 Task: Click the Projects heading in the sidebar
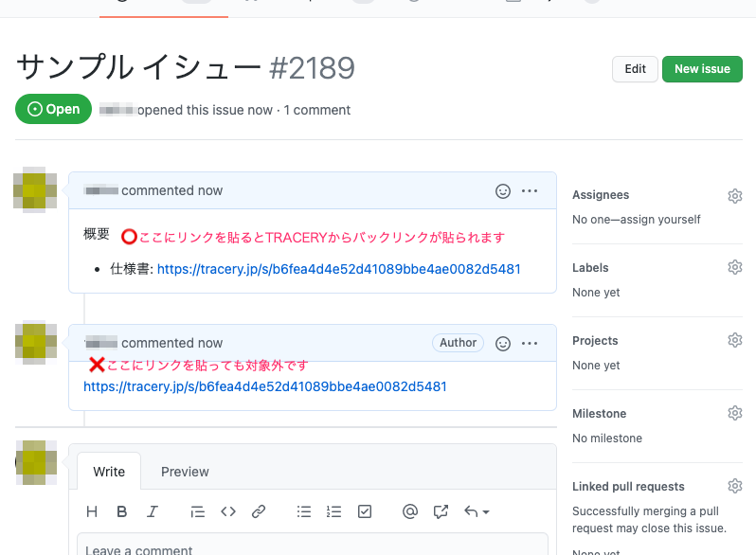[595, 340]
